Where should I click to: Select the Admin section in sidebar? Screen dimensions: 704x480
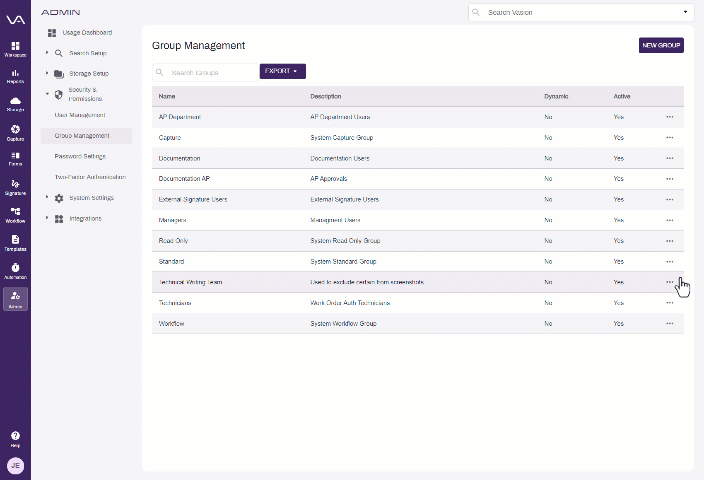tap(15, 299)
